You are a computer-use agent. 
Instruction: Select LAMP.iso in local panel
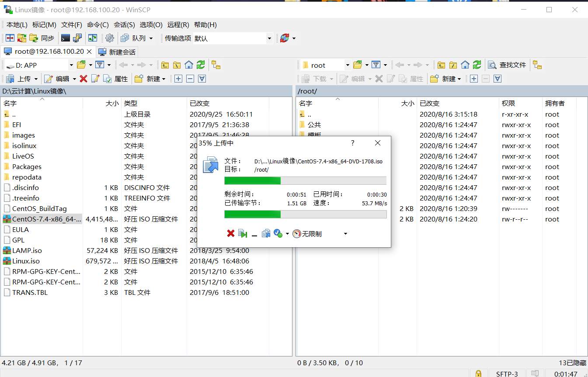(27, 251)
